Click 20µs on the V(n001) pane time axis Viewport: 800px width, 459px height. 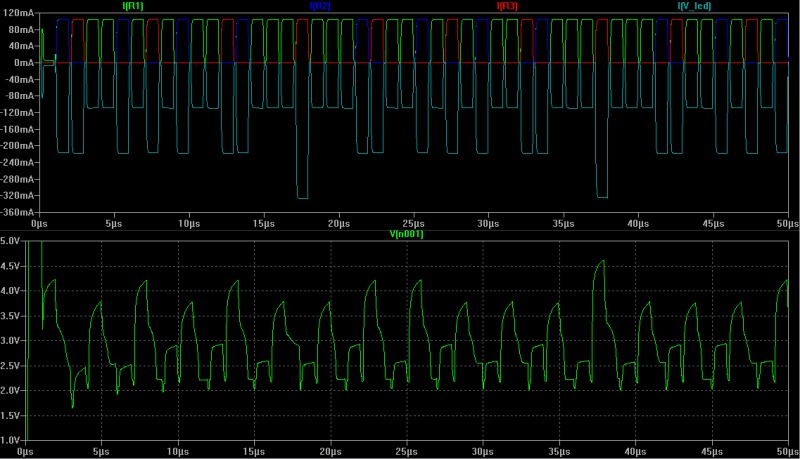[330, 452]
